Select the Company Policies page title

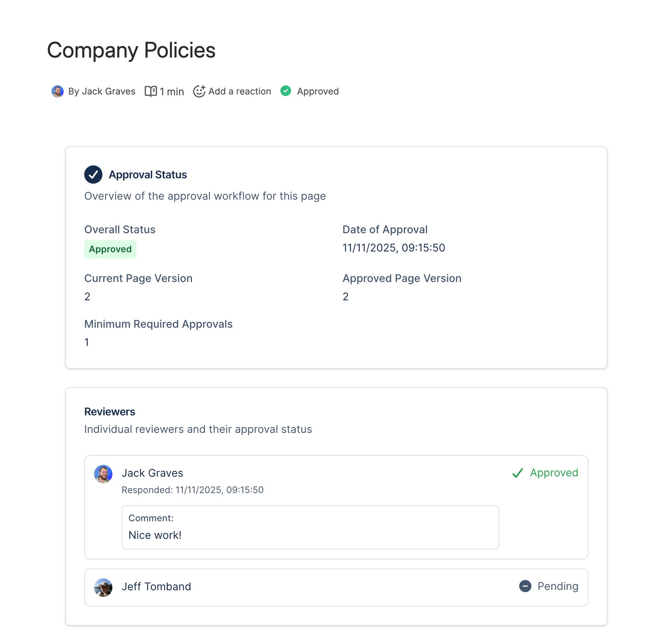tap(131, 50)
